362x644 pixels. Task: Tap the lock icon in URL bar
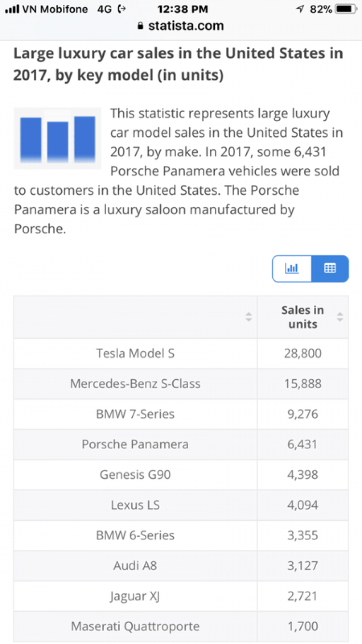(x=141, y=26)
